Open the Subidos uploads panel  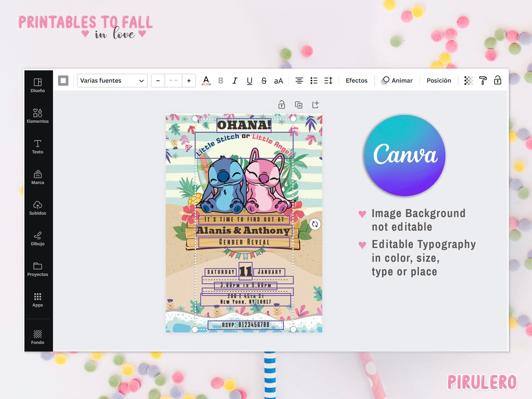click(37, 208)
